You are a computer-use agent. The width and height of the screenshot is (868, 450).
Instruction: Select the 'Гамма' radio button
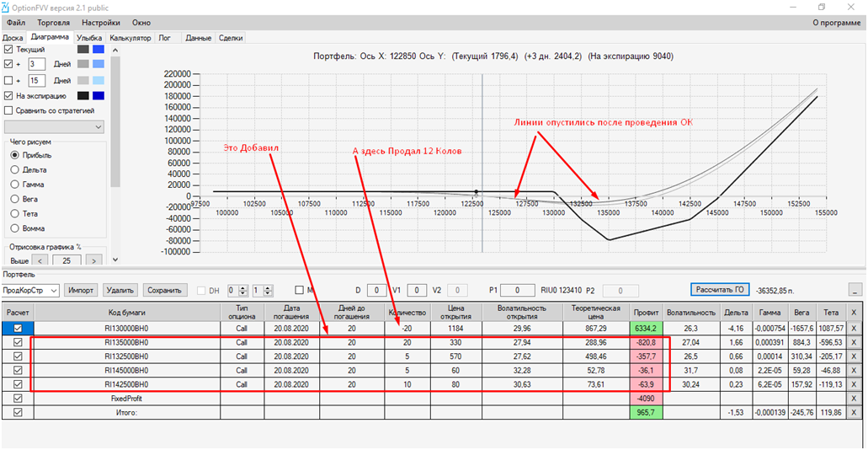(15, 185)
